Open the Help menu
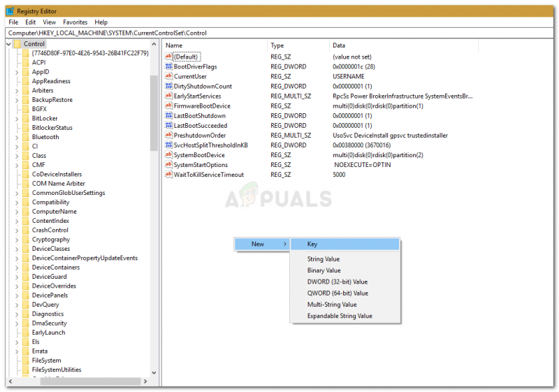 pos(101,22)
